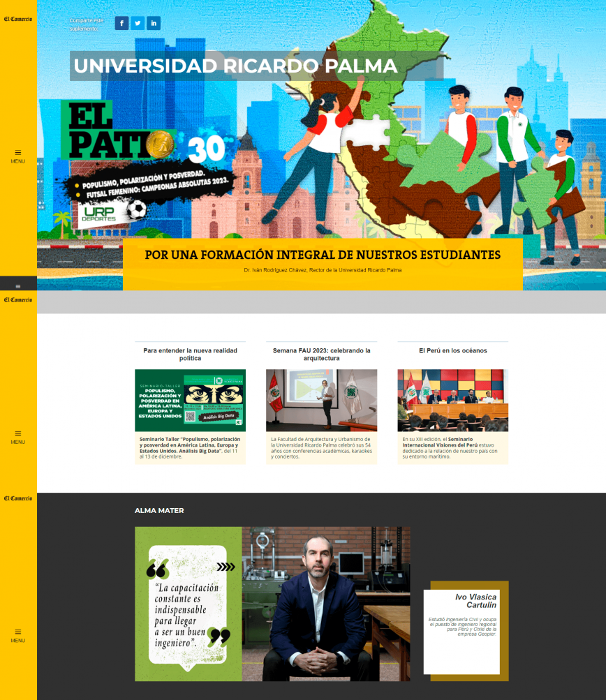Viewport: 606px width, 700px height.
Task: Click 'Dr. Iván Rodríguez Chávez, Rector' byline
Action: click(323, 270)
